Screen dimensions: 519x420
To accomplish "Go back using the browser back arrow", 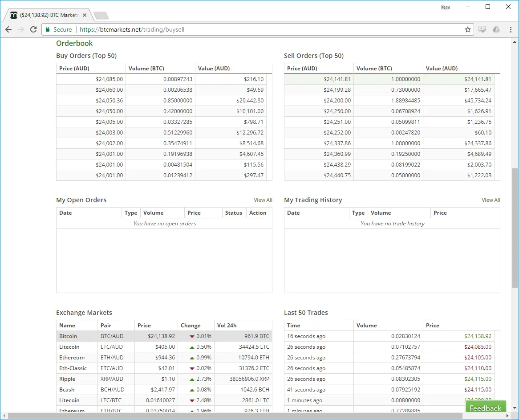I will (8, 29).
